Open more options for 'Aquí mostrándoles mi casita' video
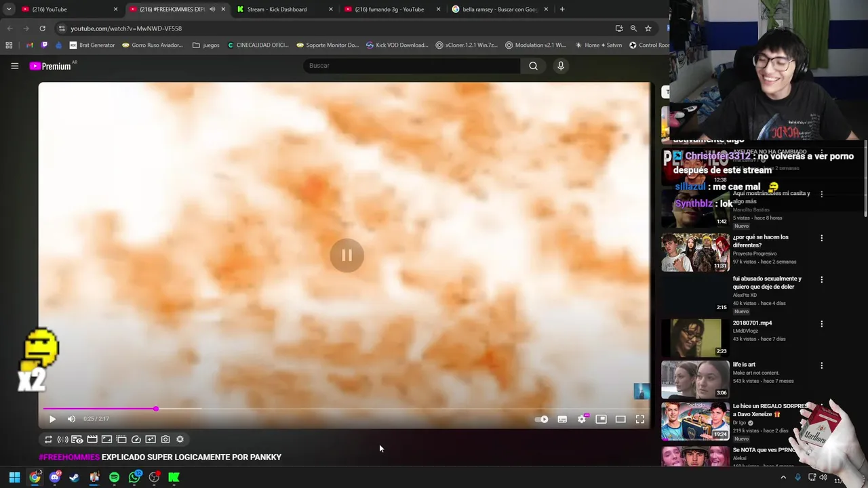 click(821, 195)
